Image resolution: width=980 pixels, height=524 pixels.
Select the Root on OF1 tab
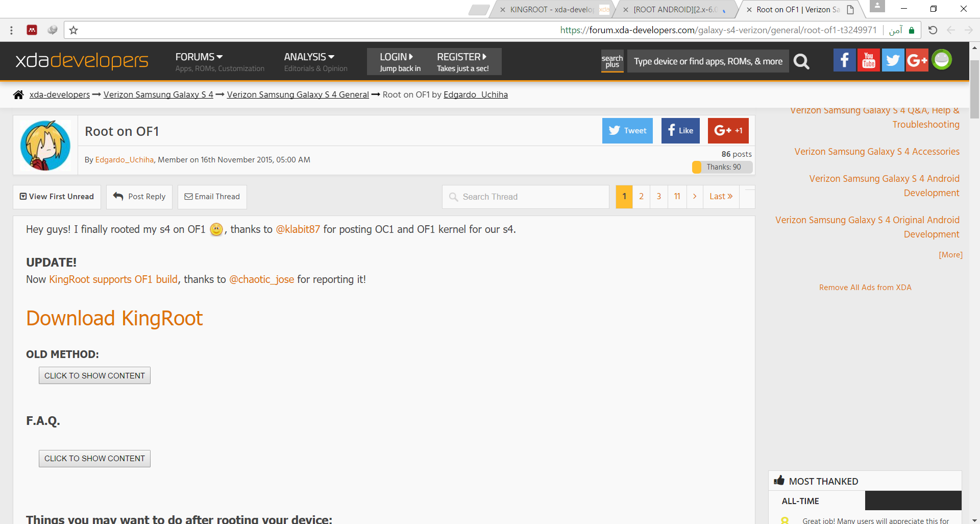tap(798, 9)
